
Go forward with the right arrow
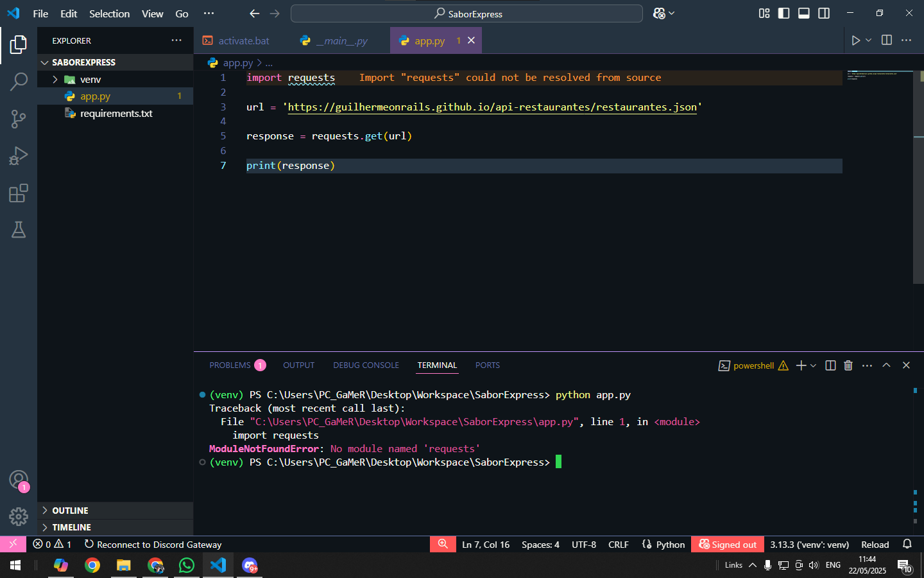(275, 13)
